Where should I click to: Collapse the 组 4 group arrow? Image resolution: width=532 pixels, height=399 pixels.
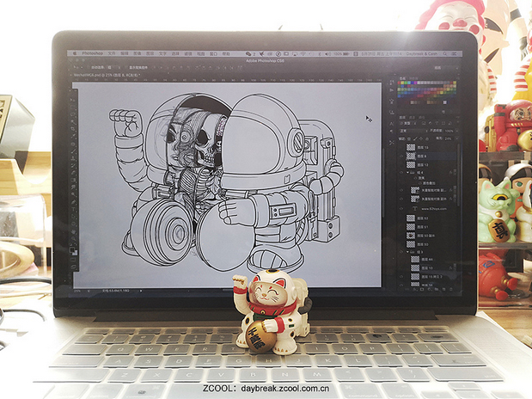pyautogui.click(x=407, y=173)
